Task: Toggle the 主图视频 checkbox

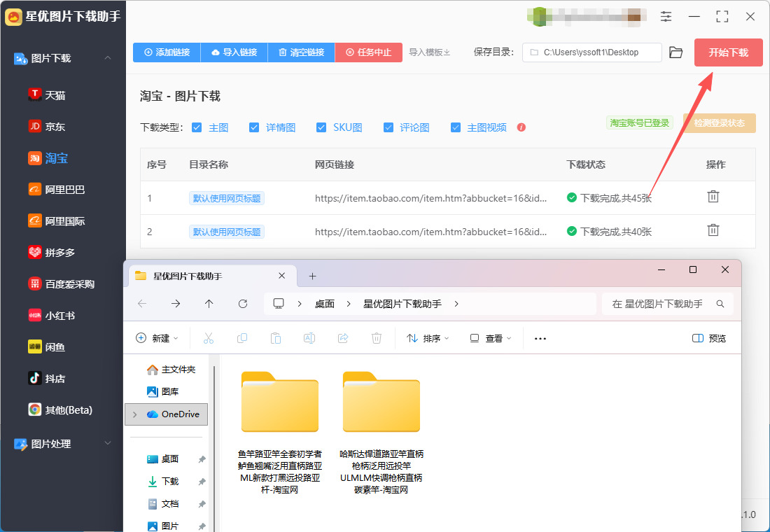Action: (x=456, y=127)
